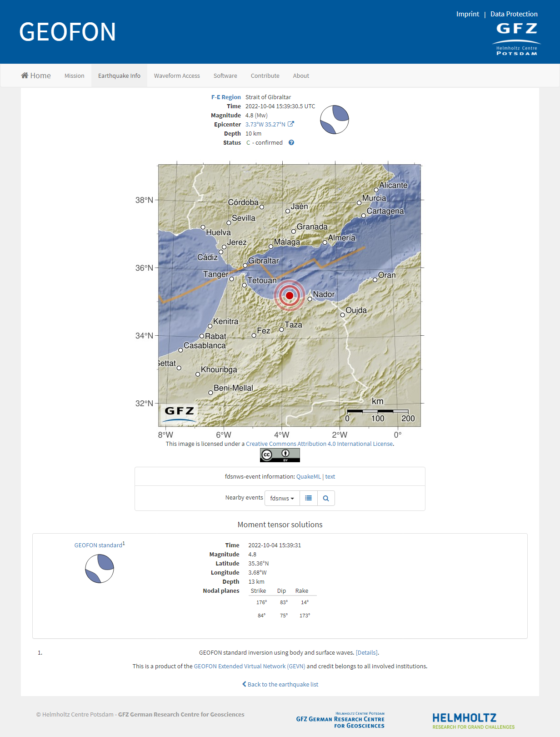Click the magnitude 4.8 (Mw) value
The height and width of the screenshot is (737, 560).
pyautogui.click(x=256, y=115)
